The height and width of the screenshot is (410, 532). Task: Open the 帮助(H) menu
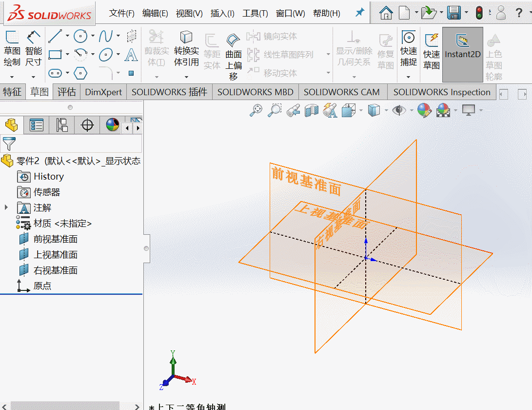pyautogui.click(x=326, y=13)
